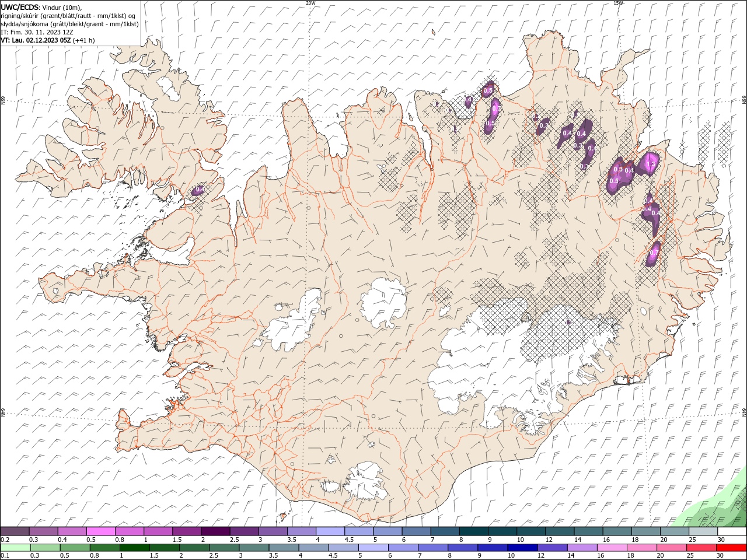Click the white 30 swatch in the upper legend row
This screenshot has height=560, width=747.
tap(732, 531)
